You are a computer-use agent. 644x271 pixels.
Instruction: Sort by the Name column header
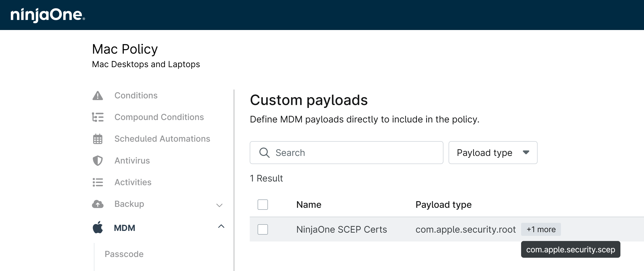click(x=309, y=205)
